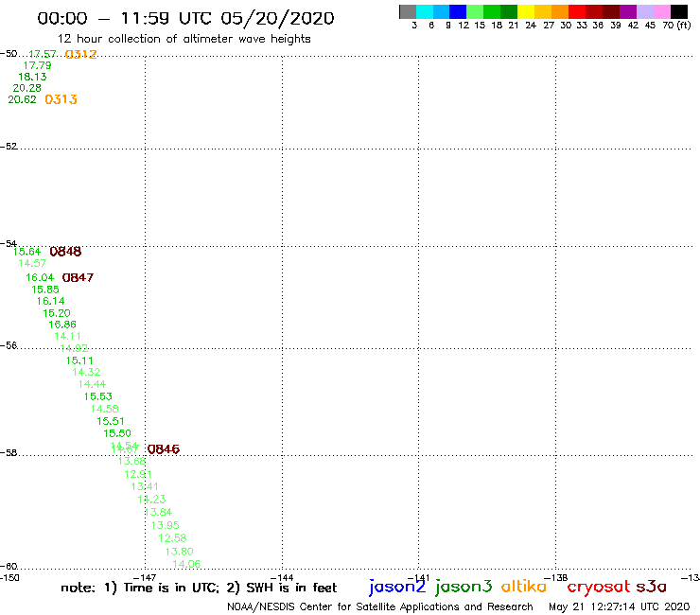Click the 0848 time label
700x615 pixels.
(x=65, y=252)
